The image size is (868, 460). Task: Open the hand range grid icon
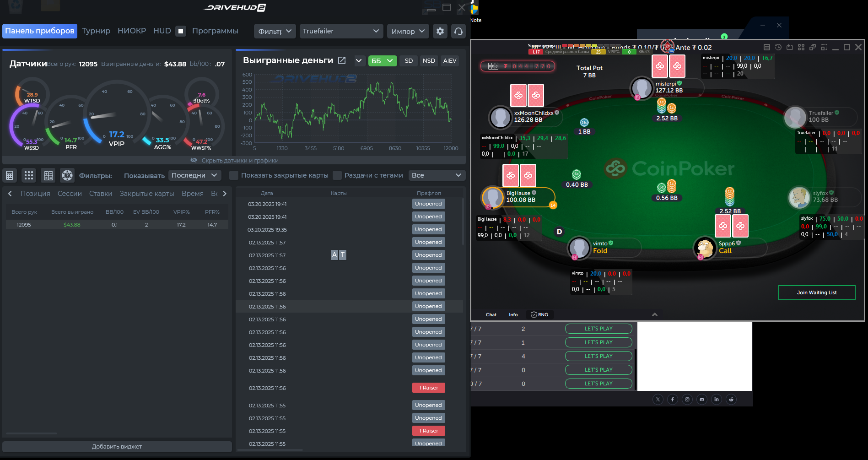(x=29, y=175)
